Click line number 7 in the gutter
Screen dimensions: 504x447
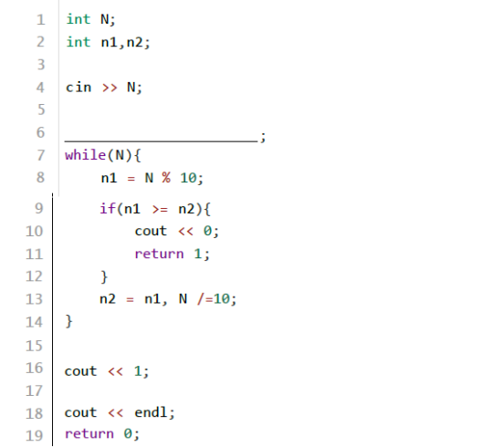pyautogui.click(x=40, y=155)
